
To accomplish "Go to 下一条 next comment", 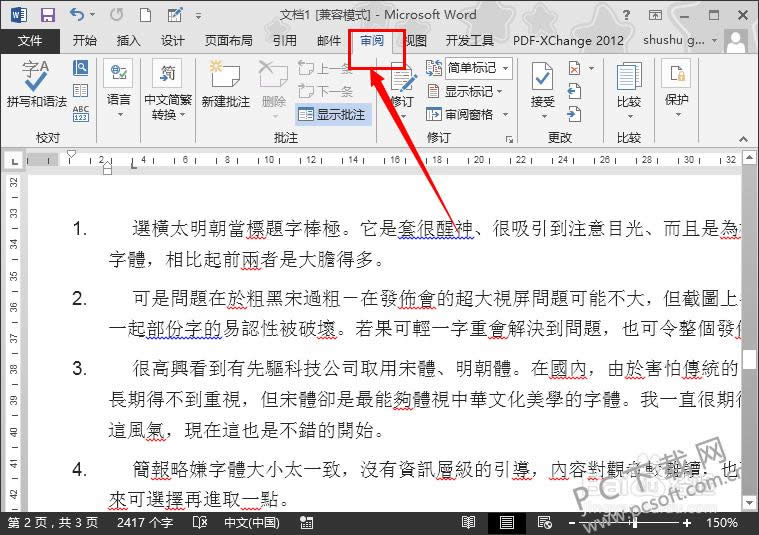I will (x=325, y=91).
